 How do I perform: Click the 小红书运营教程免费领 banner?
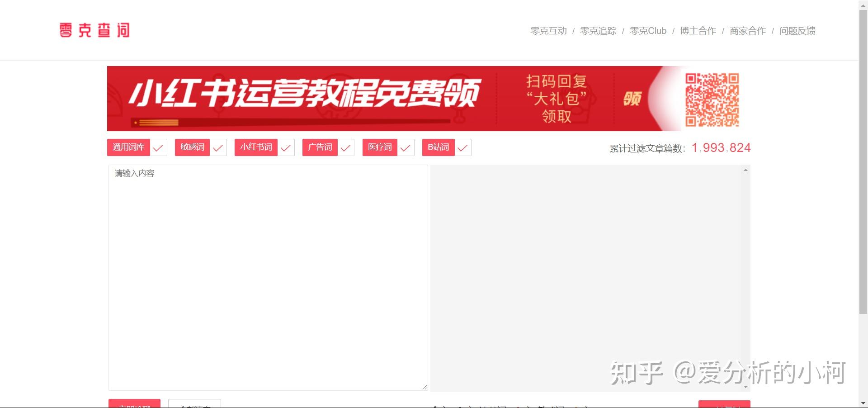[x=429, y=99]
